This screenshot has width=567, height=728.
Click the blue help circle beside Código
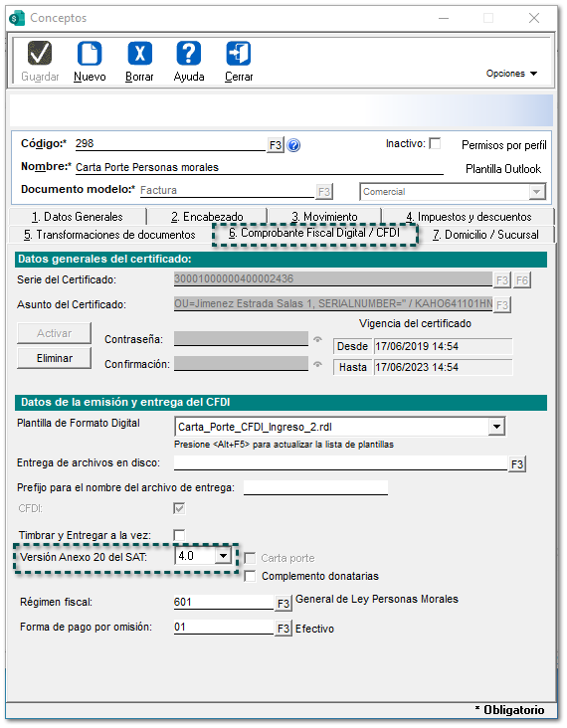coord(293,146)
